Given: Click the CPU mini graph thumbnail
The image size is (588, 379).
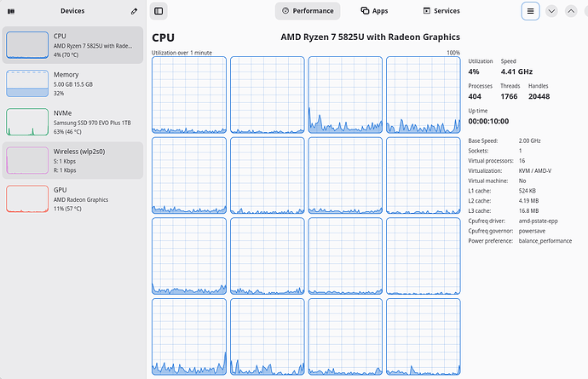Looking at the screenshot, I should (x=27, y=45).
